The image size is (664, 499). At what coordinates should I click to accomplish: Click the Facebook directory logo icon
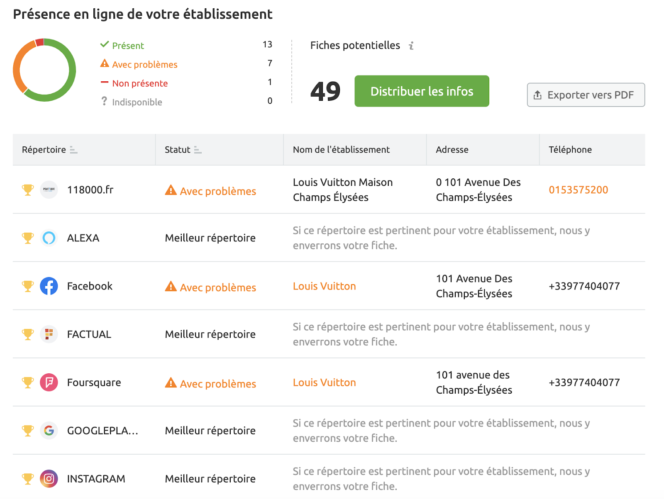click(49, 286)
